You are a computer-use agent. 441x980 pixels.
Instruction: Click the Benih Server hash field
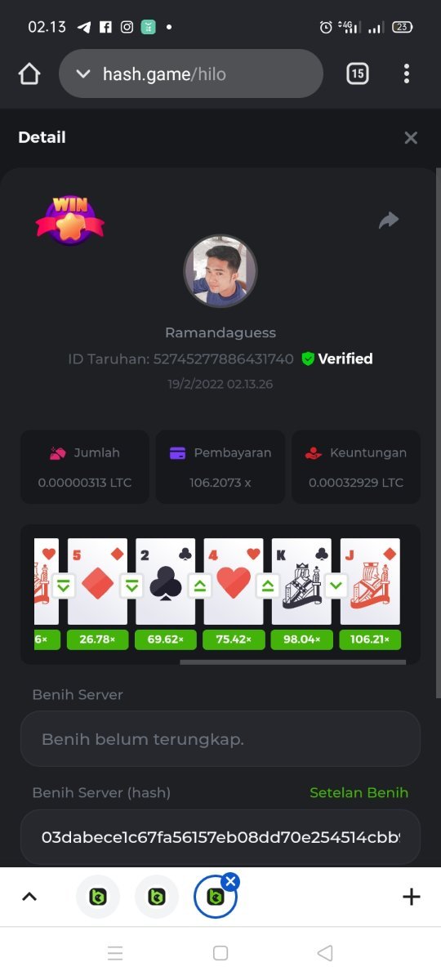pyautogui.click(x=220, y=837)
